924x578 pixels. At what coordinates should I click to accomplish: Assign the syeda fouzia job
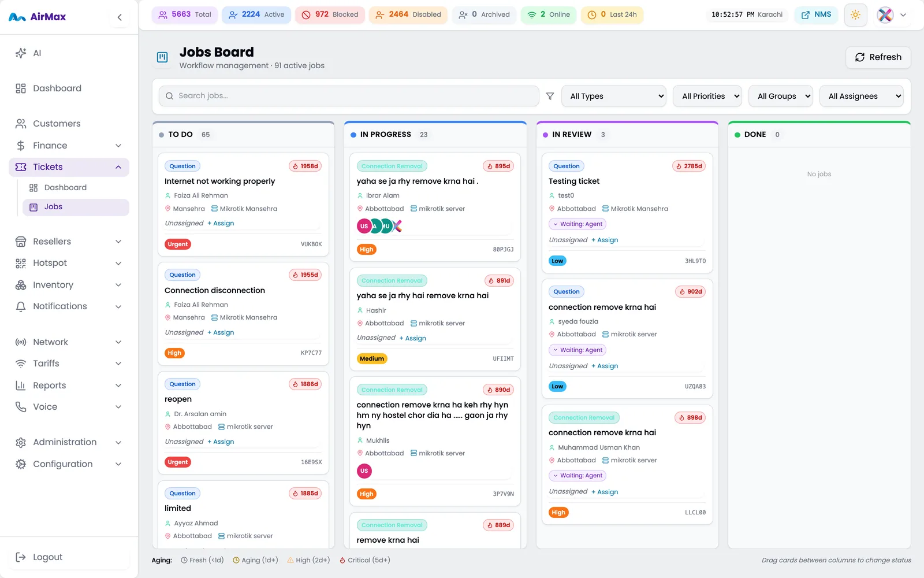605,366
